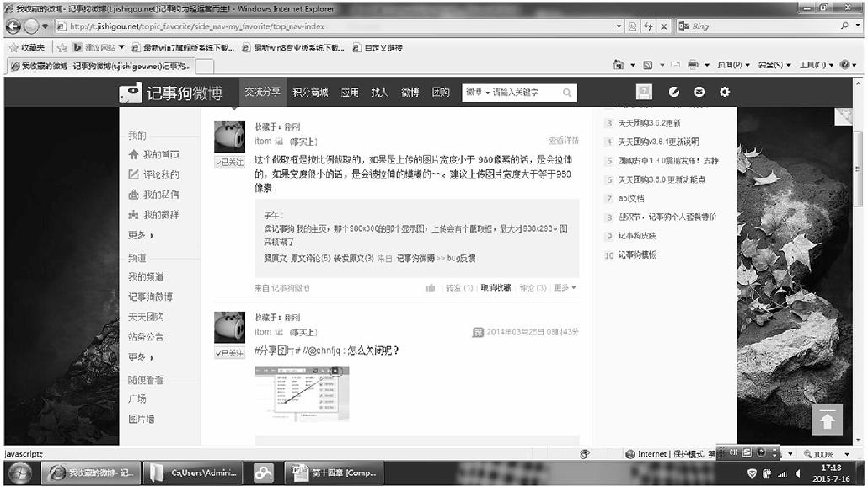Viewport: 868px width, 487px height.
Task: Open the Windows Start orb
Action: pyautogui.click(x=20, y=473)
